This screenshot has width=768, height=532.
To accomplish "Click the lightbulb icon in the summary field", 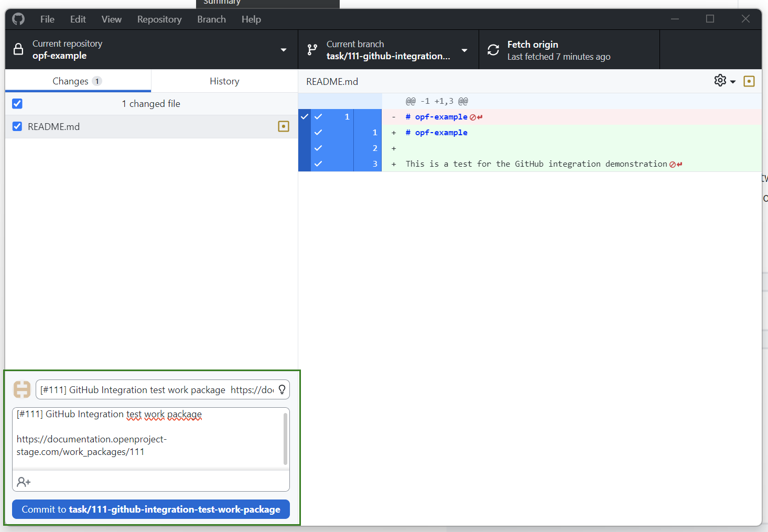I will point(282,389).
